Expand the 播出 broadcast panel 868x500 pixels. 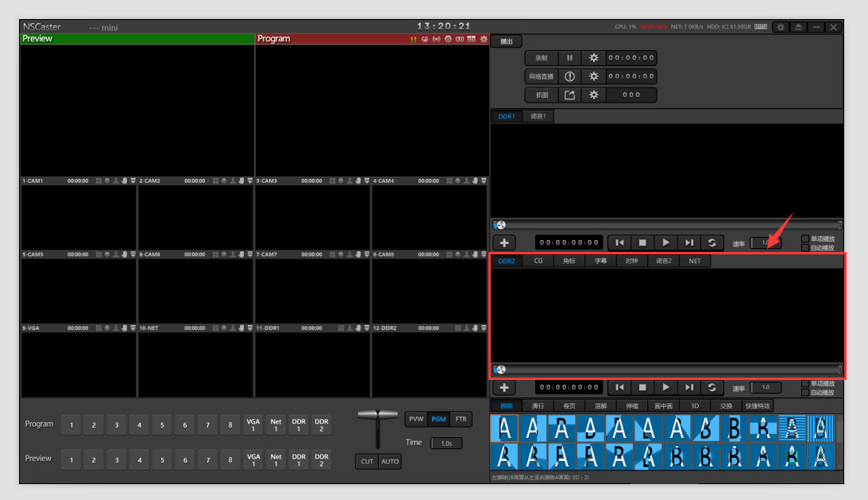pos(506,41)
